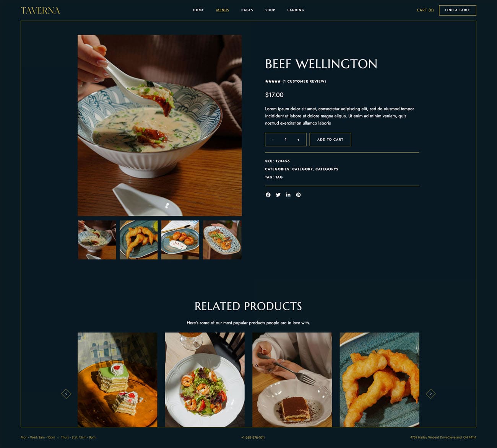Share product via Twitter icon
497x448 pixels.
pyautogui.click(x=278, y=195)
